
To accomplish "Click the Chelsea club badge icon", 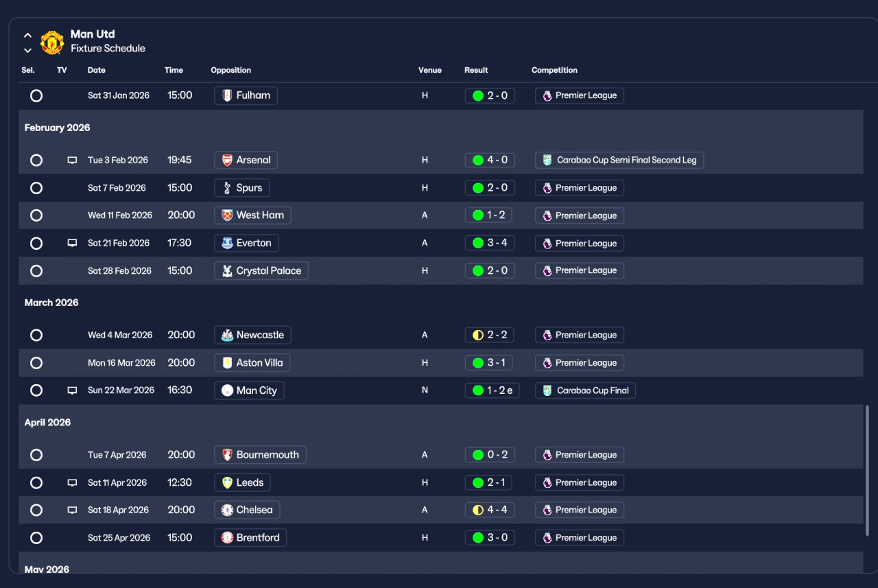I will (227, 510).
